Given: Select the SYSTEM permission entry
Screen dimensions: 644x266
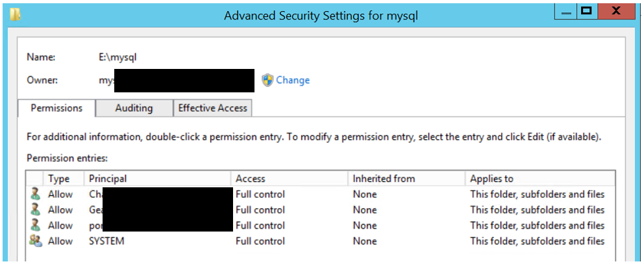Looking at the screenshot, I should 106,241.
